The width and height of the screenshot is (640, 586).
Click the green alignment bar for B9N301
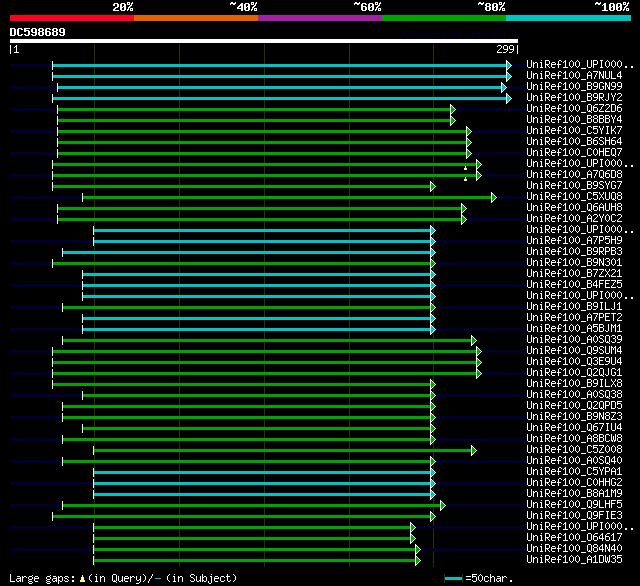pos(242,264)
